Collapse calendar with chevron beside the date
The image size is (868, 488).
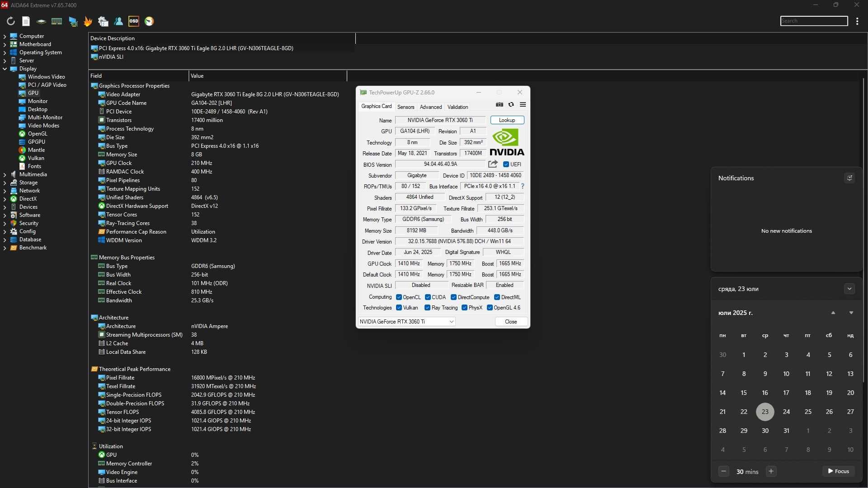click(849, 289)
